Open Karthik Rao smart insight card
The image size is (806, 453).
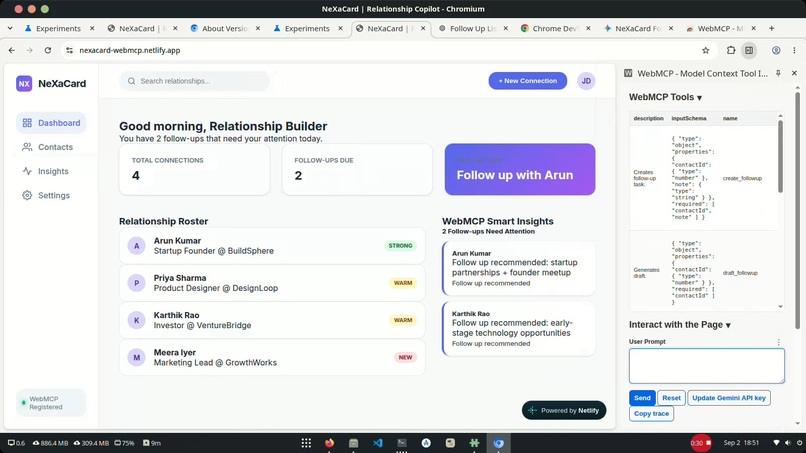coord(519,329)
